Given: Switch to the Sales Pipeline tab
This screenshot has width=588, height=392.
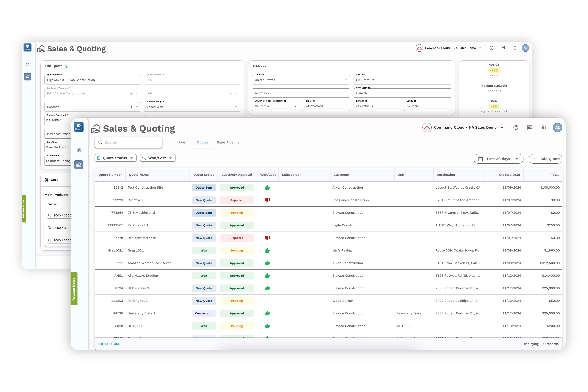Looking at the screenshot, I should 228,143.
